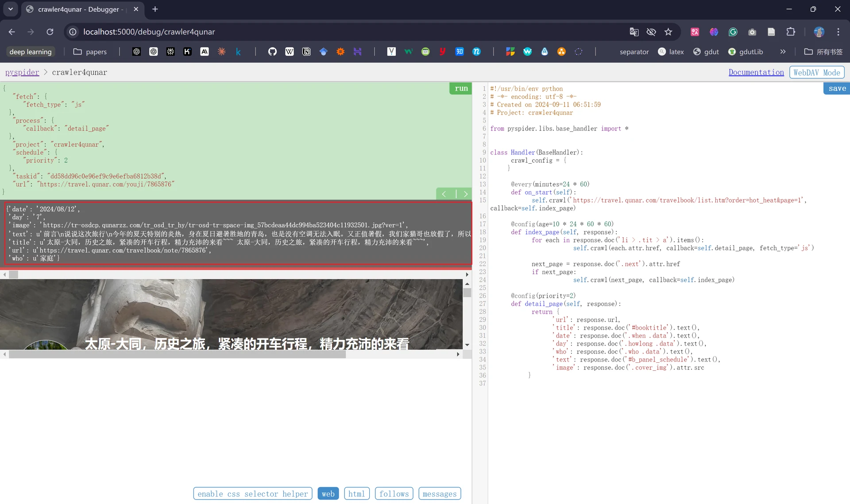Click the '@every(minutes=24 * 60)' line
The height and width of the screenshot is (504, 850).
550,184
